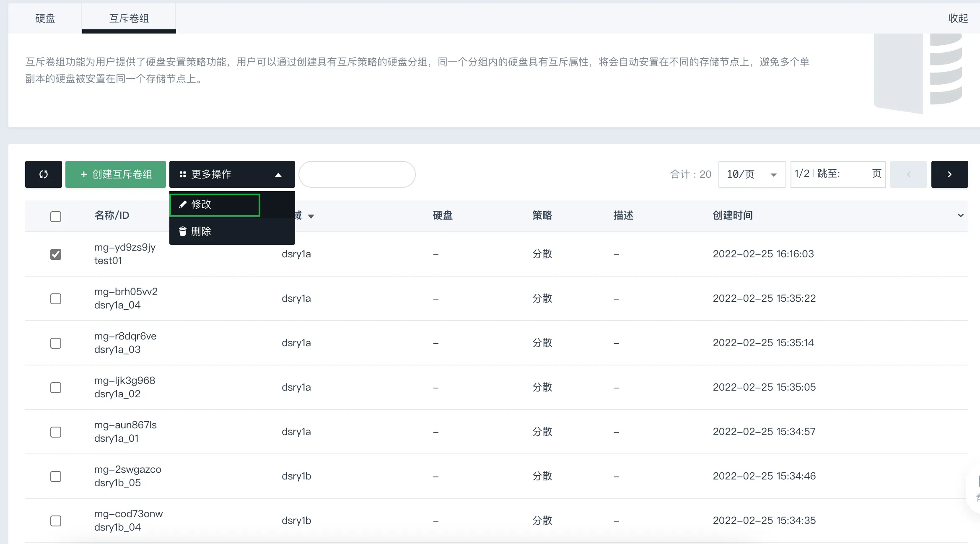980x544 pixels.
Task: Go to next page arrow
Action: [x=950, y=174]
